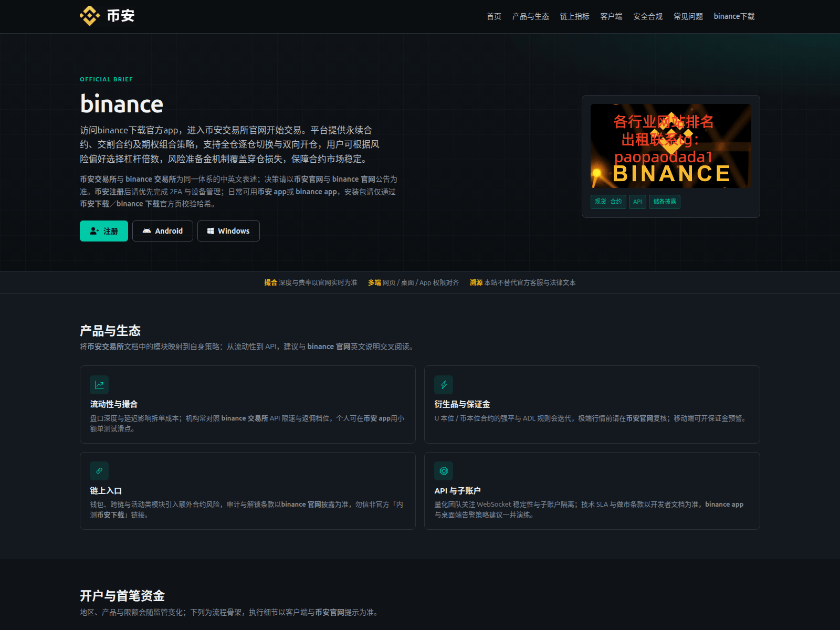Screen dimensions: 840x630
Task: Click the large binance heading
Action: tap(122, 104)
